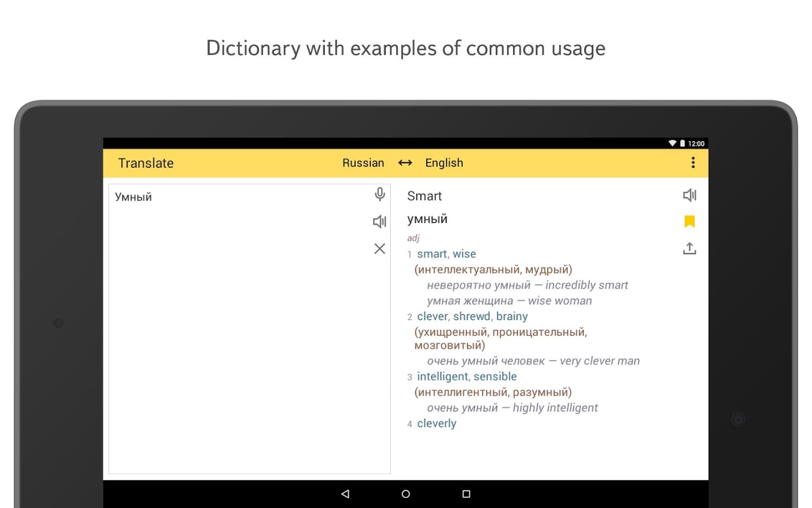Tap the dictionary word "clever" link
Viewport: 812px width, 508px height.
pyautogui.click(x=433, y=317)
